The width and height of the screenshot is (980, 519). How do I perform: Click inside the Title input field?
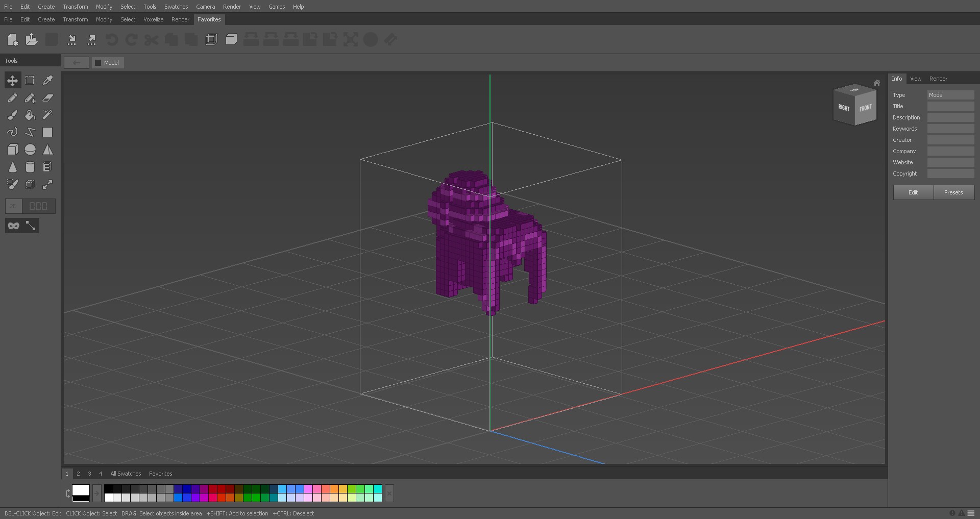pos(950,106)
